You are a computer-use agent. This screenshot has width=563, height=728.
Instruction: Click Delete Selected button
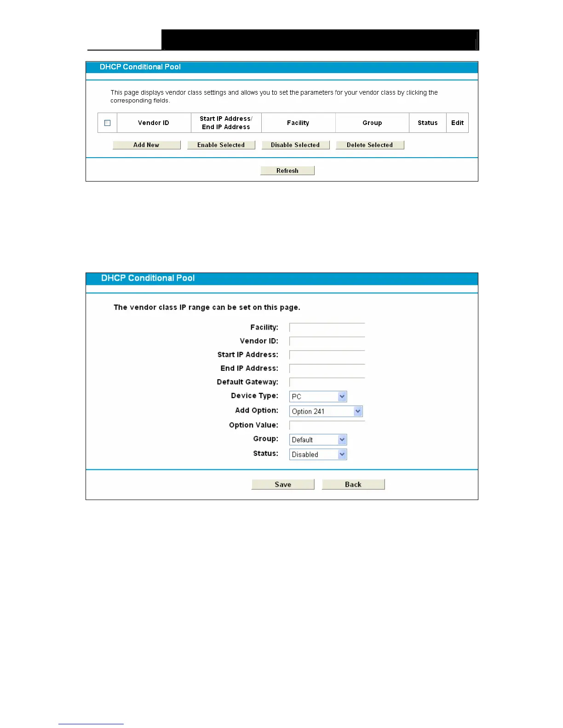click(x=370, y=145)
